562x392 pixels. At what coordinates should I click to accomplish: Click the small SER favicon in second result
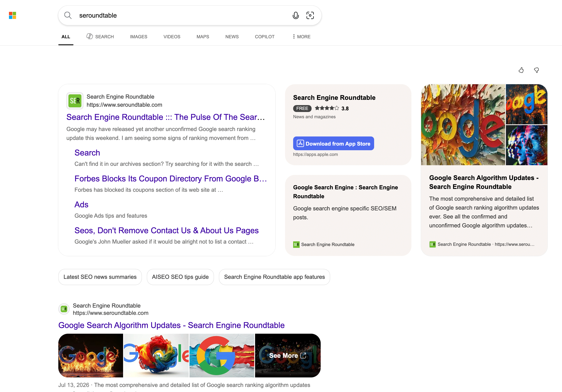[x=64, y=309]
